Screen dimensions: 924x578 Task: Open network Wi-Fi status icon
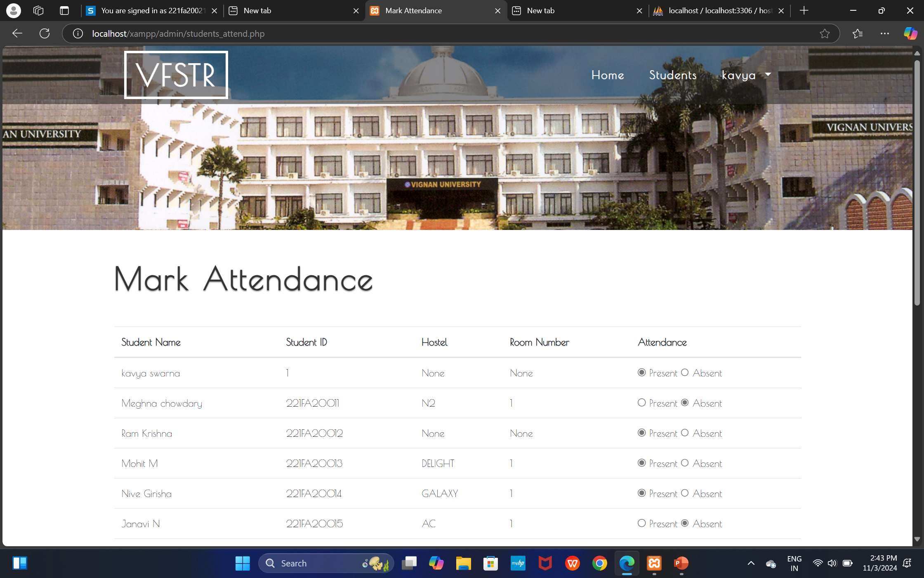coord(818,563)
